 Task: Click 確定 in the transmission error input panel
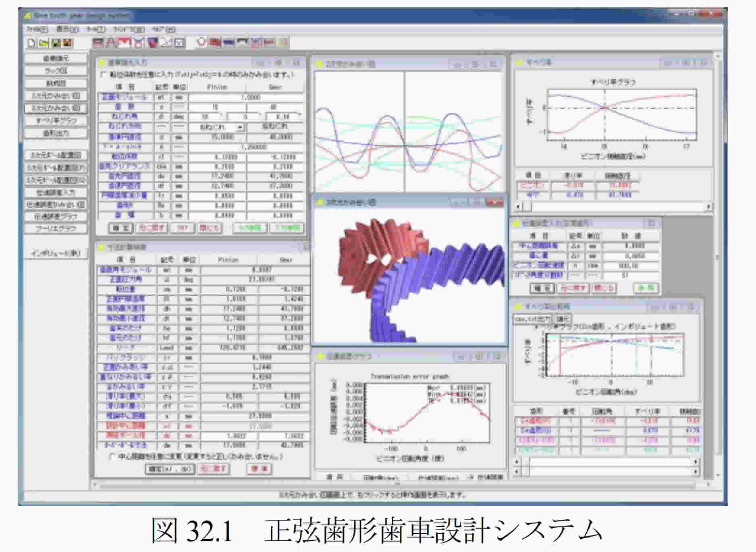point(542,288)
